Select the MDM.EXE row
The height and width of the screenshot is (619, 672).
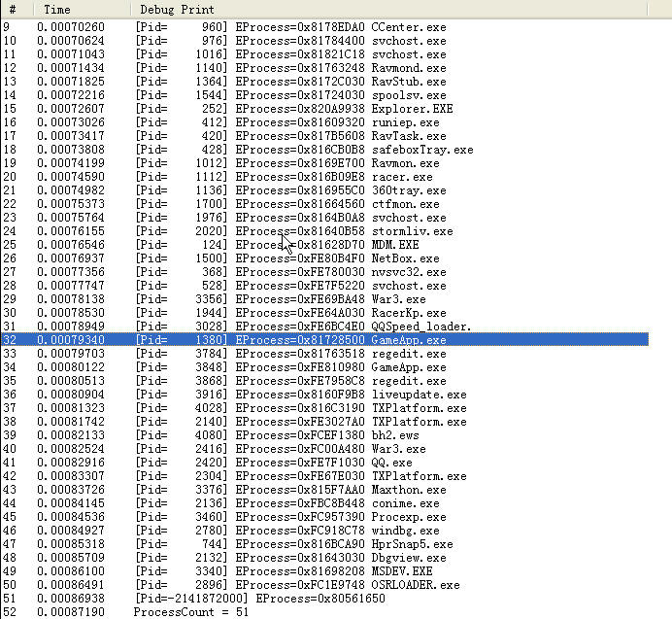(x=325, y=245)
